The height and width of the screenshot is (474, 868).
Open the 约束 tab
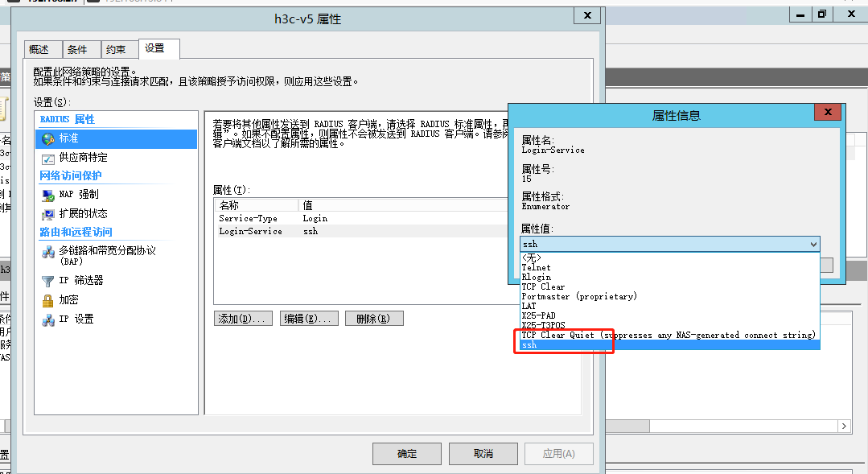[116, 50]
